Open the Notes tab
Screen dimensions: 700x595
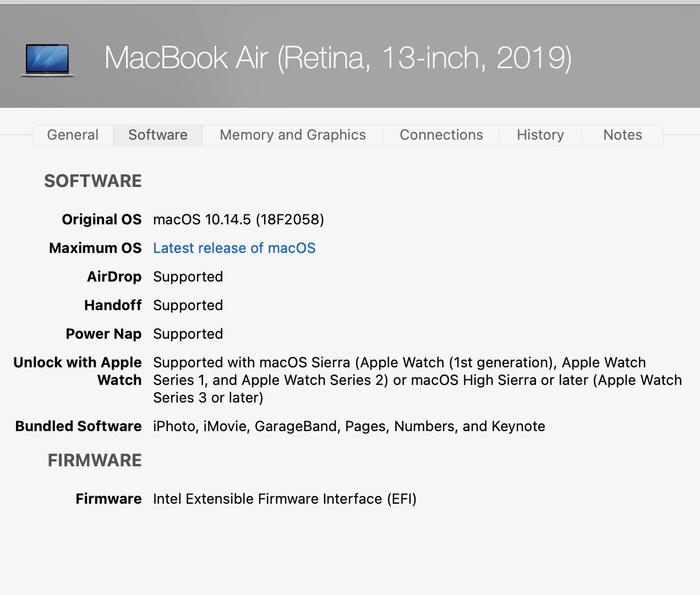pos(622,135)
